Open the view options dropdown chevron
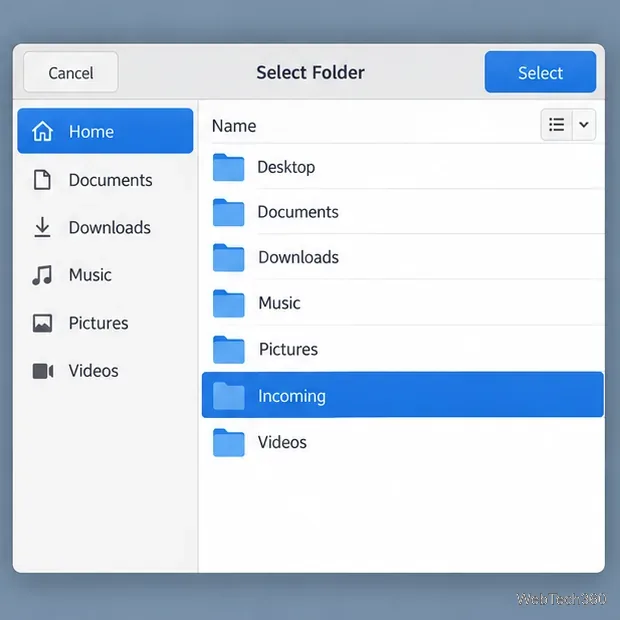The image size is (620, 620). pyautogui.click(x=584, y=125)
